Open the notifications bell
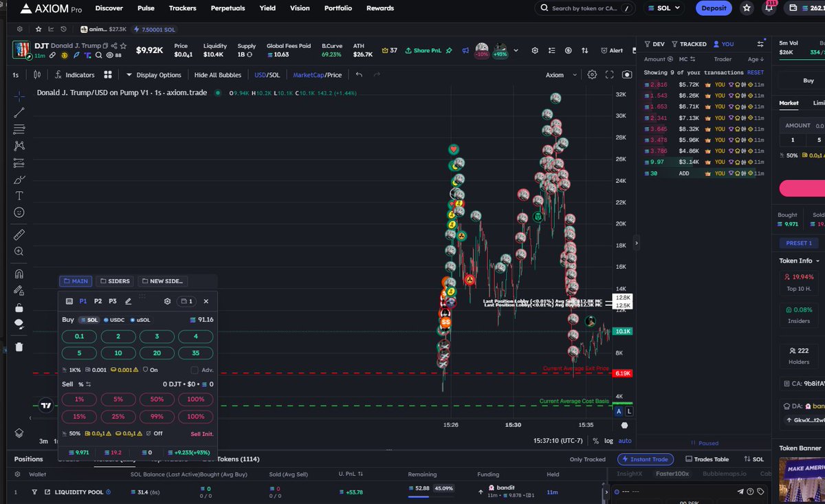Screen dimensions: 825x504 tap(769, 8)
